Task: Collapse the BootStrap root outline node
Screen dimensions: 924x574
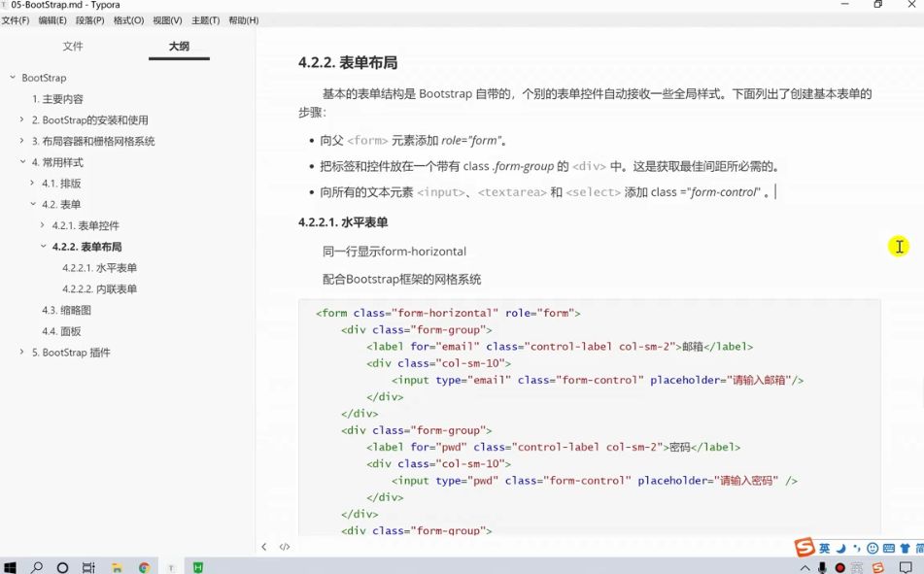Action: [x=13, y=77]
